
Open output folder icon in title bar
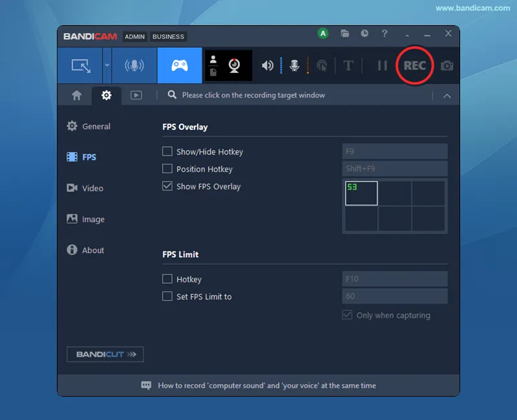click(345, 34)
